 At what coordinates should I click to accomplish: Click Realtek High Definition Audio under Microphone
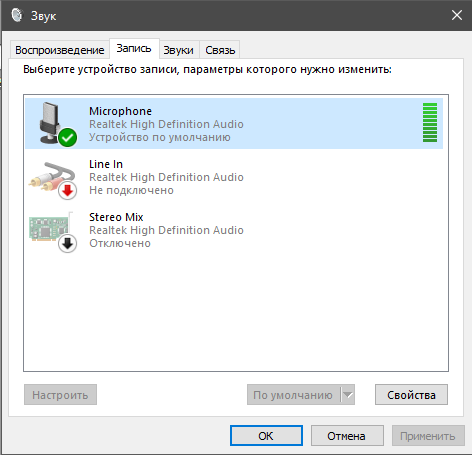[x=166, y=124]
